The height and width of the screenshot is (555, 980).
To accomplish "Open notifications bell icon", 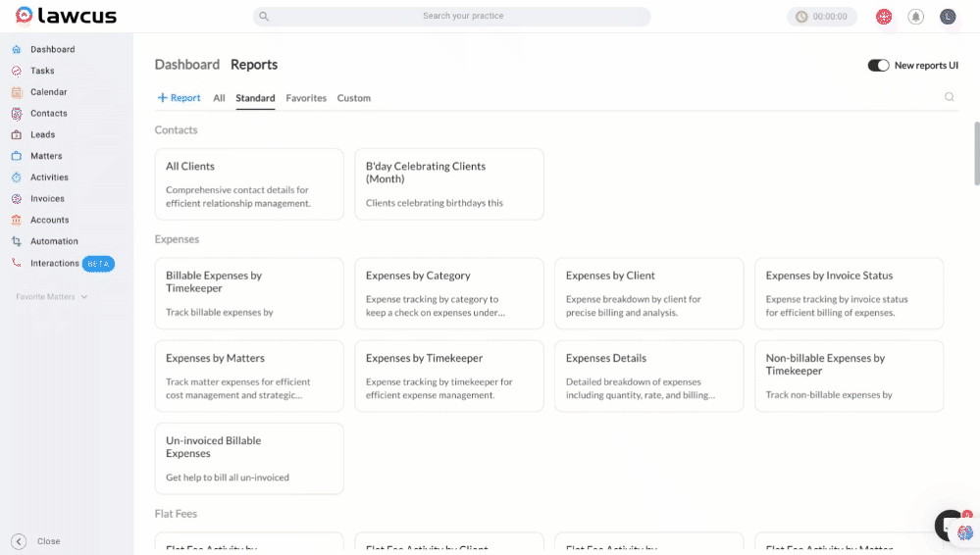I will 915,17.
